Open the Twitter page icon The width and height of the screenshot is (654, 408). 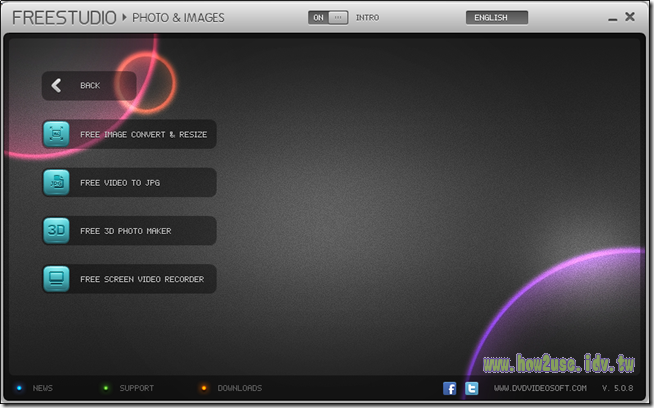pos(471,388)
